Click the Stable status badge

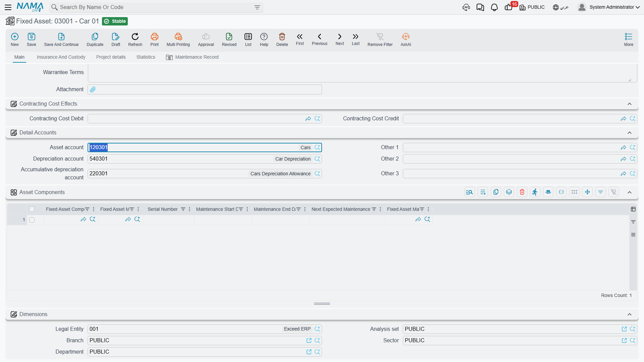[x=115, y=21]
